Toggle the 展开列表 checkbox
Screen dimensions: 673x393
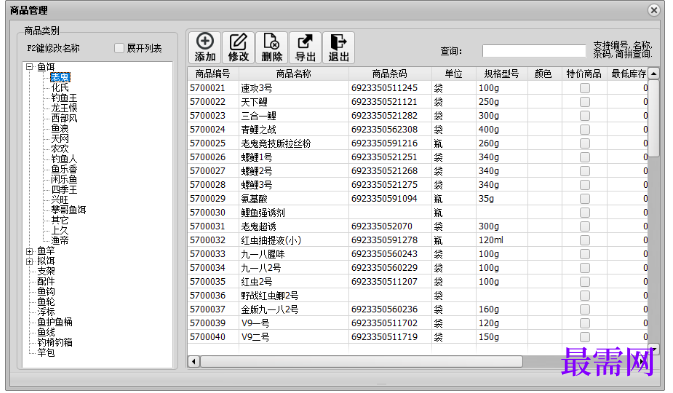point(119,48)
